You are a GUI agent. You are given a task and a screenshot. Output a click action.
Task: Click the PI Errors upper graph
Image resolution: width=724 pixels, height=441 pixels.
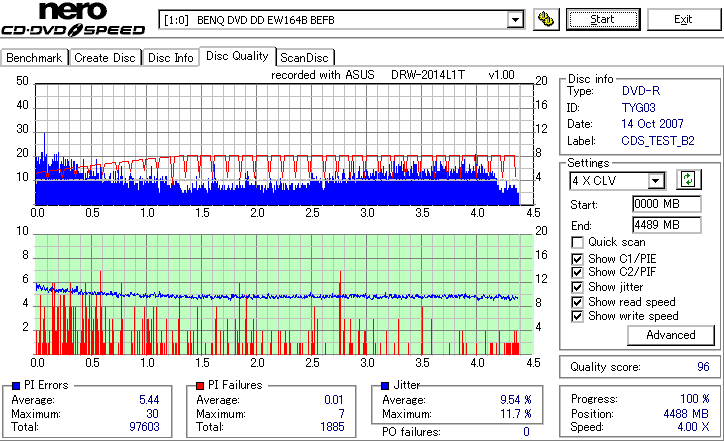284,145
